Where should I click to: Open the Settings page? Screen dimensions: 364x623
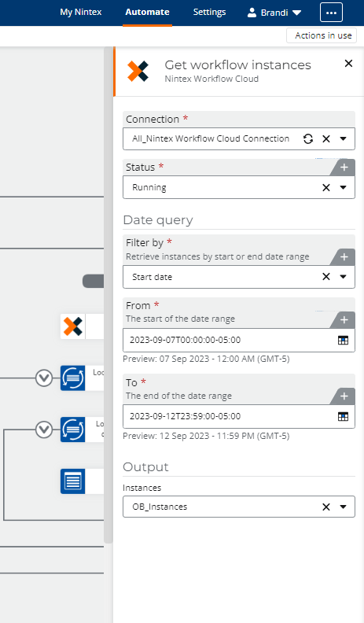[209, 13]
